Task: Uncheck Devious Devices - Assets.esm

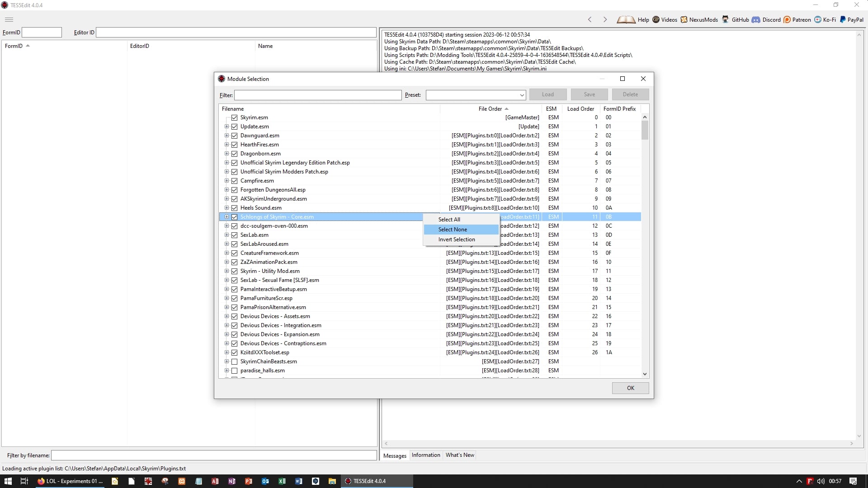Action: (234, 316)
